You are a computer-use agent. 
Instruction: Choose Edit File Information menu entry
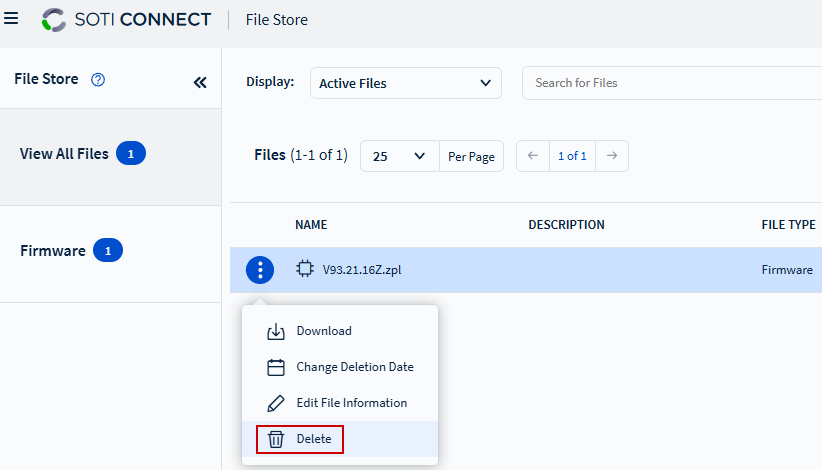pyautogui.click(x=351, y=403)
